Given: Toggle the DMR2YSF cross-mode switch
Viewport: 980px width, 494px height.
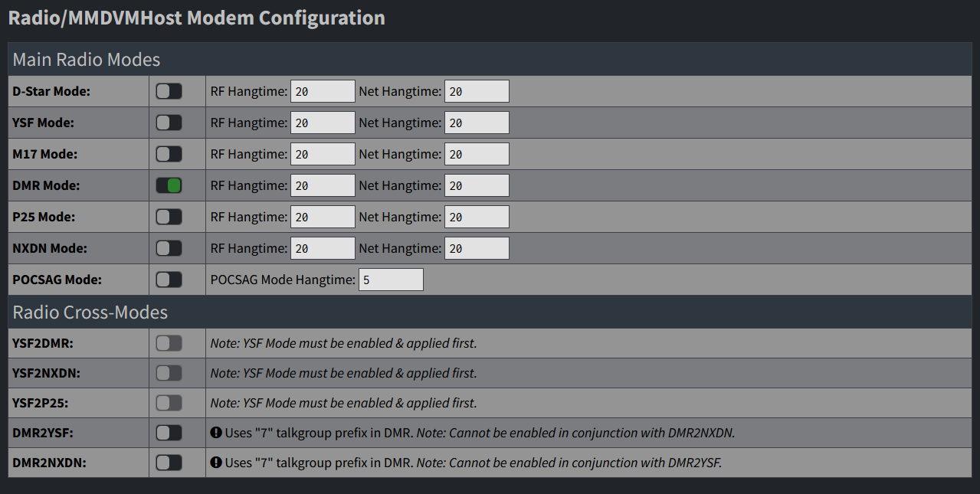Looking at the screenshot, I should (x=169, y=433).
